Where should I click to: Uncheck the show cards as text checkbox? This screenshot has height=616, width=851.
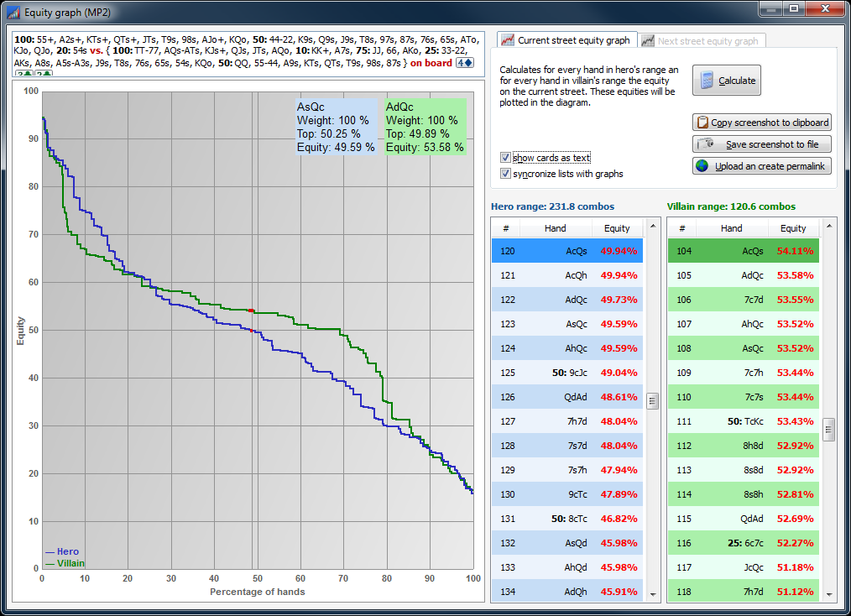tap(505, 158)
